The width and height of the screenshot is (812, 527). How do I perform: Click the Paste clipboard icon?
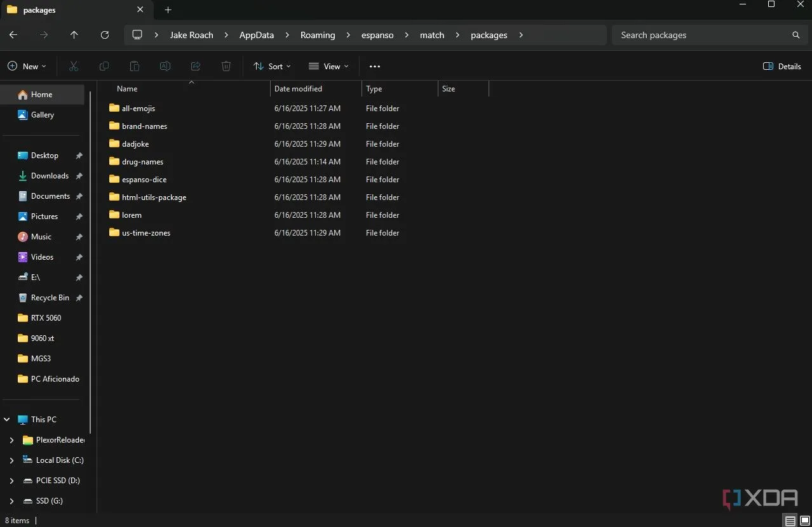[135, 66]
